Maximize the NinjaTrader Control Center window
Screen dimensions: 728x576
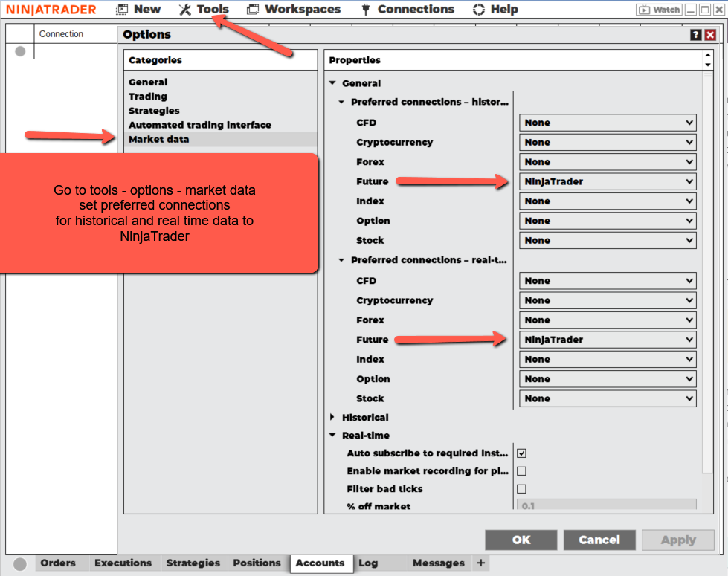pos(705,10)
